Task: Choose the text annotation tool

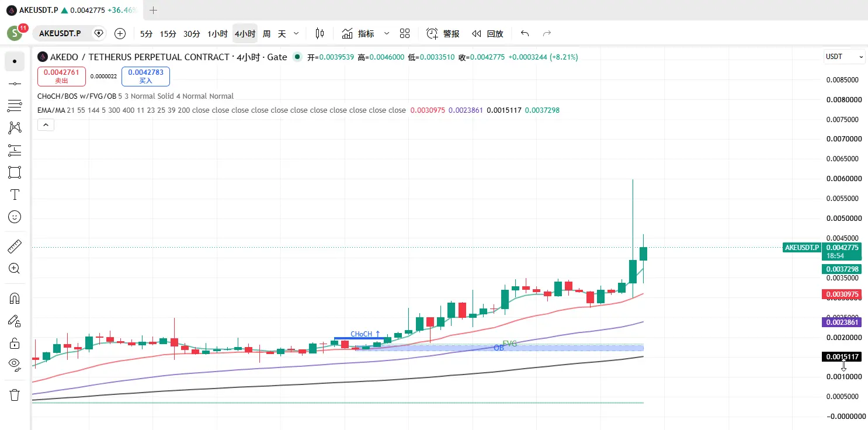Action: point(15,195)
